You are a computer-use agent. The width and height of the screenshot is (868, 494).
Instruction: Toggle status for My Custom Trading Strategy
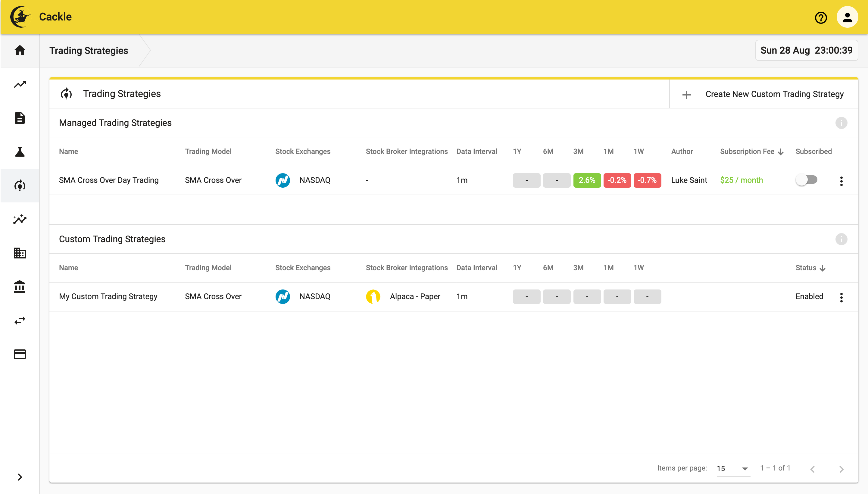(809, 296)
